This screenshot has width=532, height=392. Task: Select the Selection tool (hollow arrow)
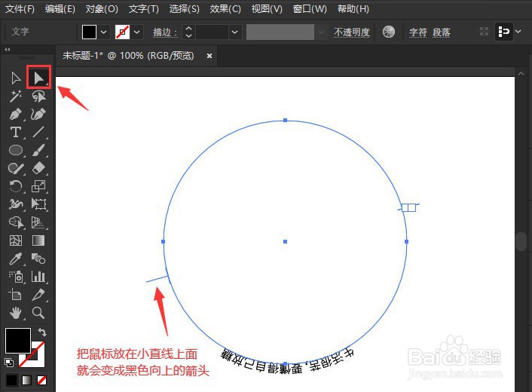[16, 78]
